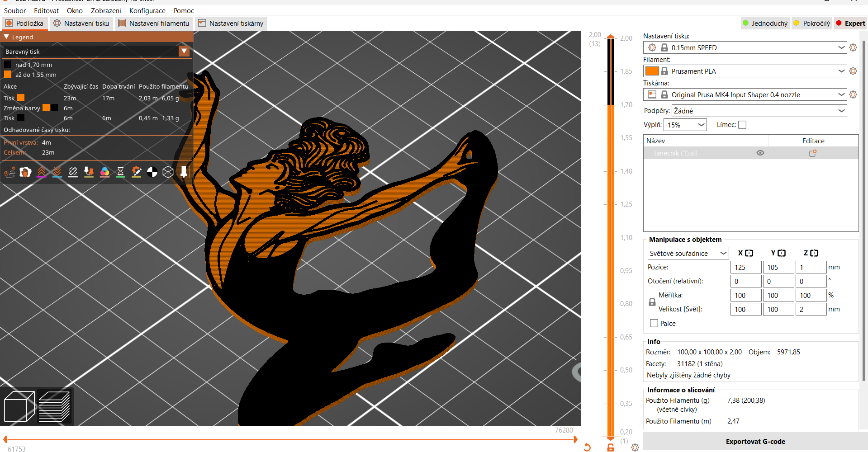Image resolution: width=868 pixels, height=452 pixels.
Task: Open the Prusament PLA filament dropdown
Action: 745,71
